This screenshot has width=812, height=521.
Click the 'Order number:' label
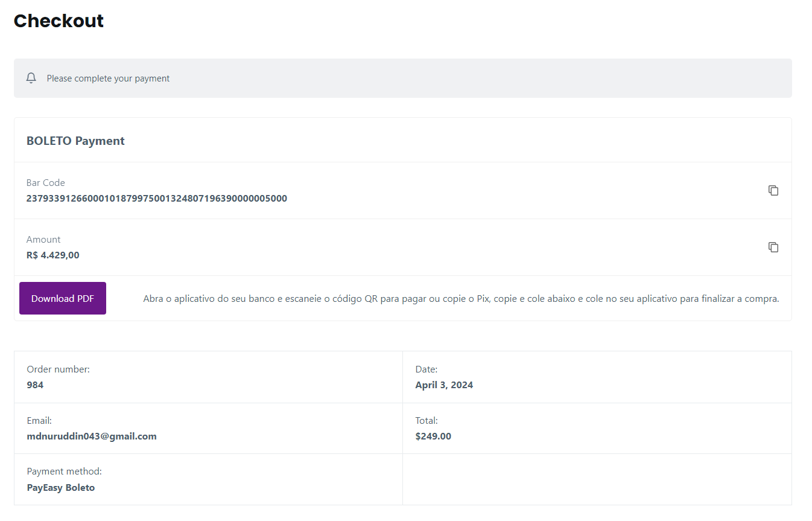(58, 369)
